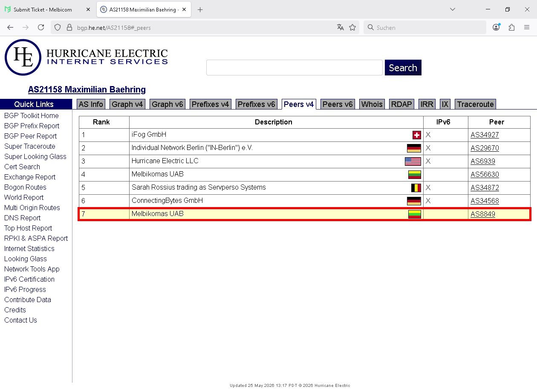Viewport: 537px width, 392px height.
Task: Open the Multi Origin Routes link
Action: coord(32,208)
